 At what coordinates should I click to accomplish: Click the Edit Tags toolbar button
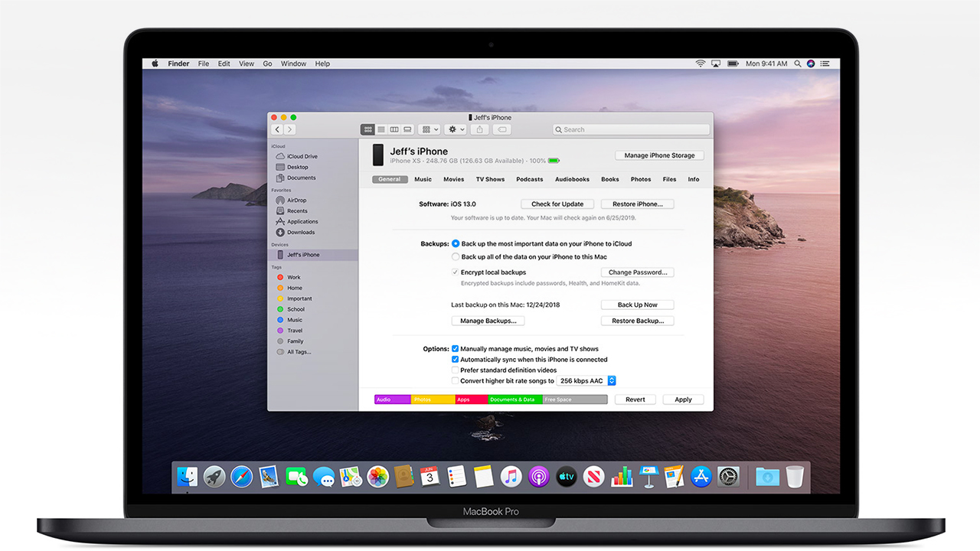tap(502, 130)
